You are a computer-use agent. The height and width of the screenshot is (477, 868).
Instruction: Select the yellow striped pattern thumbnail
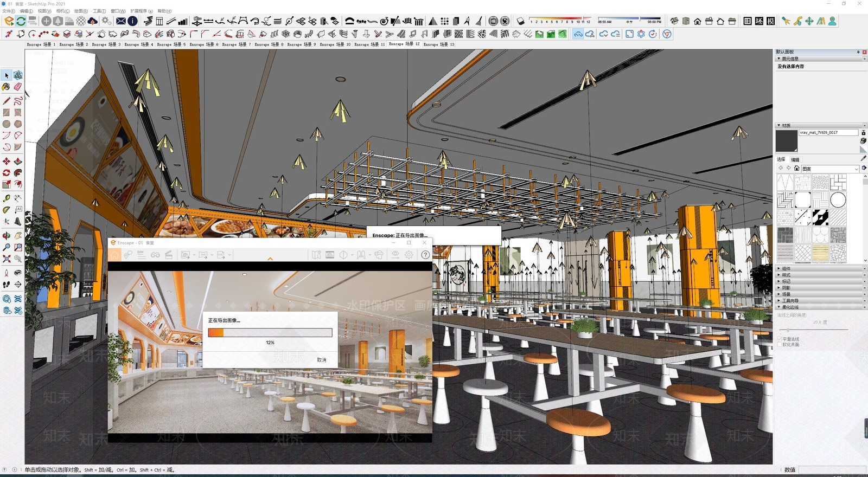(820, 253)
